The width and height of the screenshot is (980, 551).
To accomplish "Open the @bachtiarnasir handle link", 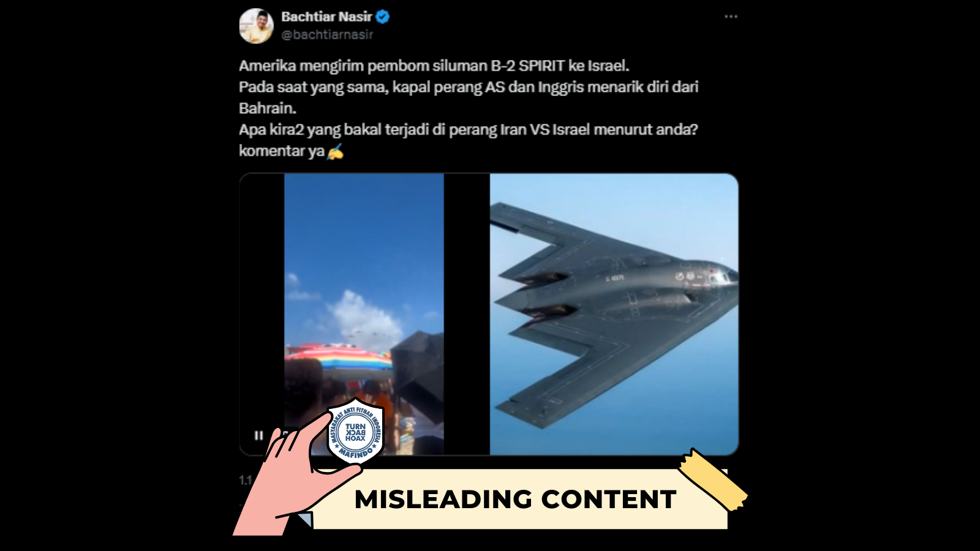I will pyautogui.click(x=327, y=35).
